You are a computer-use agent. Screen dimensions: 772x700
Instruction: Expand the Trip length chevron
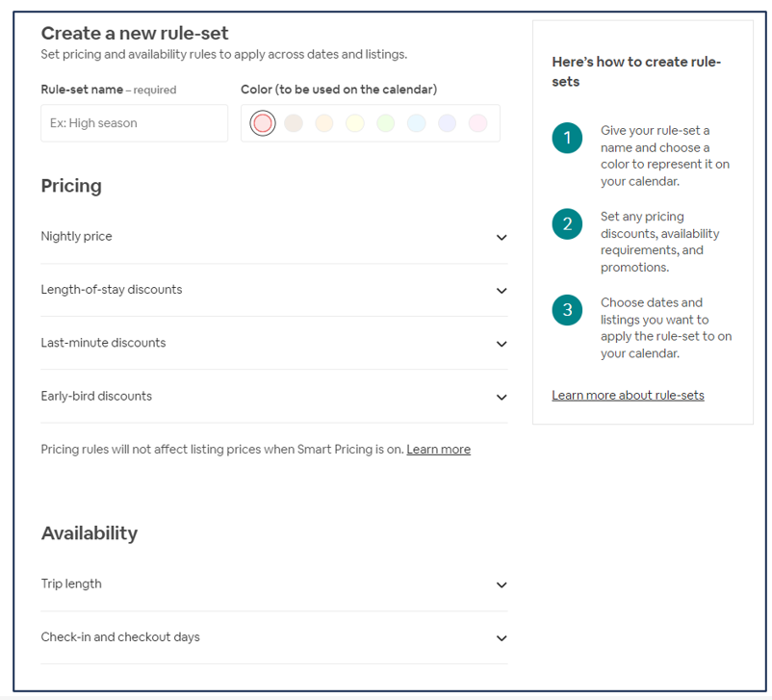501,585
